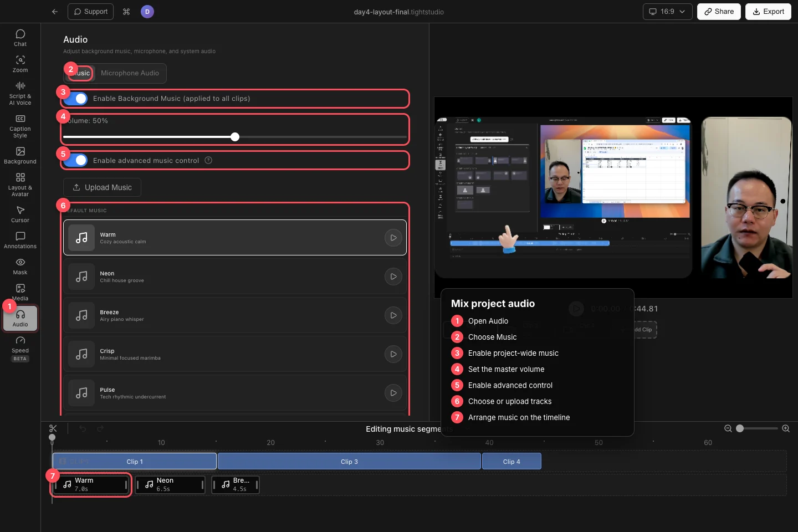Open the Caption Style panel
The width and height of the screenshot is (798, 532).
click(21, 126)
